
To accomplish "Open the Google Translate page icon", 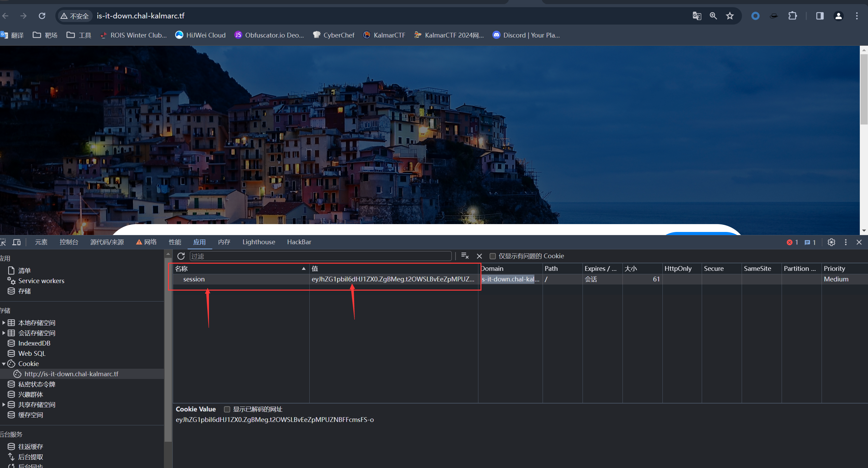I will 697,16.
